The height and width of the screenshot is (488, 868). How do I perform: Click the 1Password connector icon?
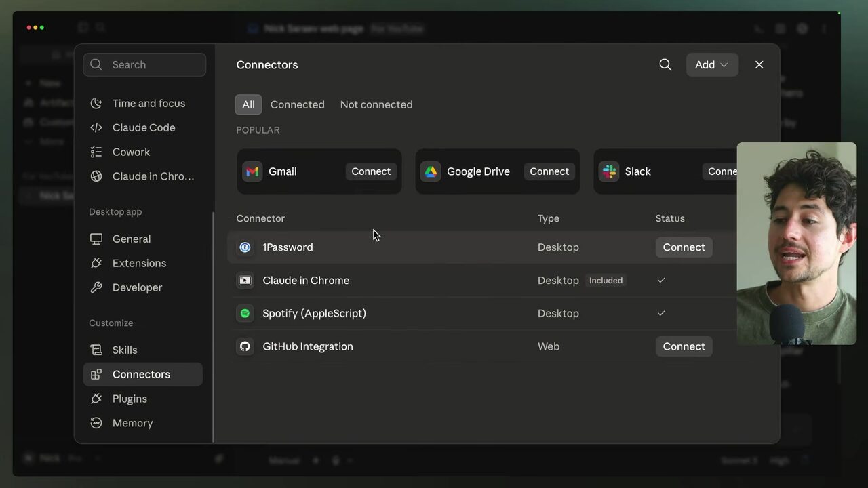click(x=245, y=247)
